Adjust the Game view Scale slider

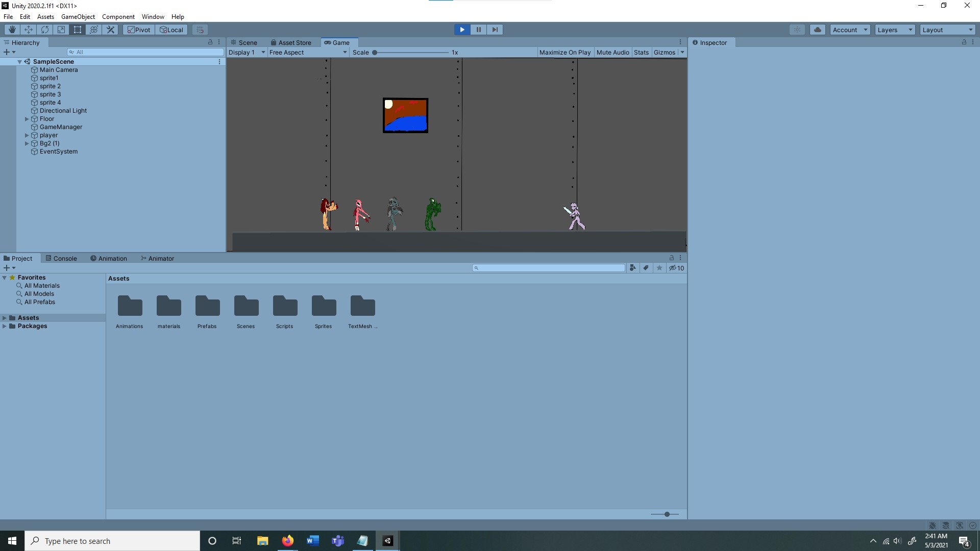tap(375, 52)
